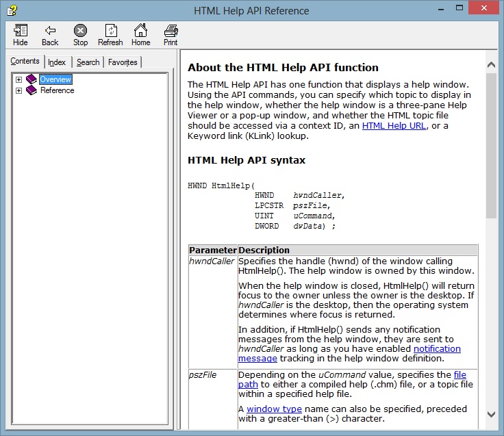Click the scroll up arrow
The image size is (504, 436).
[491, 65]
